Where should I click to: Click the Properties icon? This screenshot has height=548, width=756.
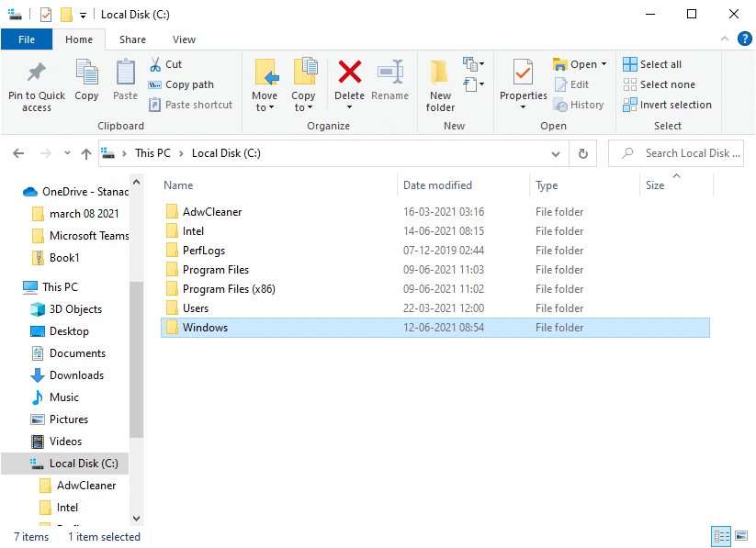coord(523,81)
